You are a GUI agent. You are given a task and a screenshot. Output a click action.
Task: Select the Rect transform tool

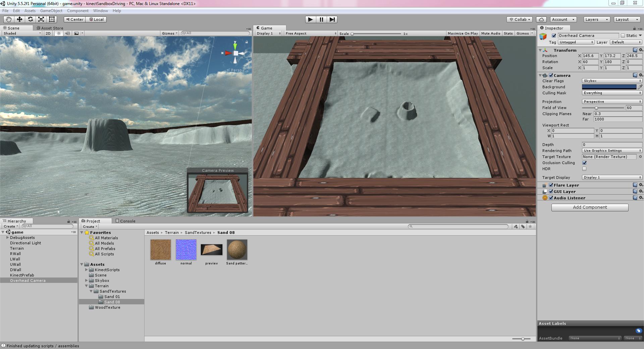click(x=52, y=19)
